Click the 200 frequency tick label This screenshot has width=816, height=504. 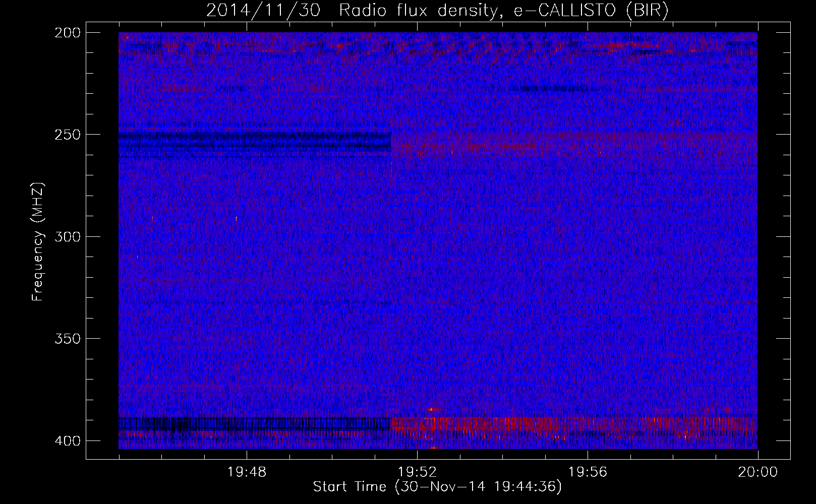point(68,33)
